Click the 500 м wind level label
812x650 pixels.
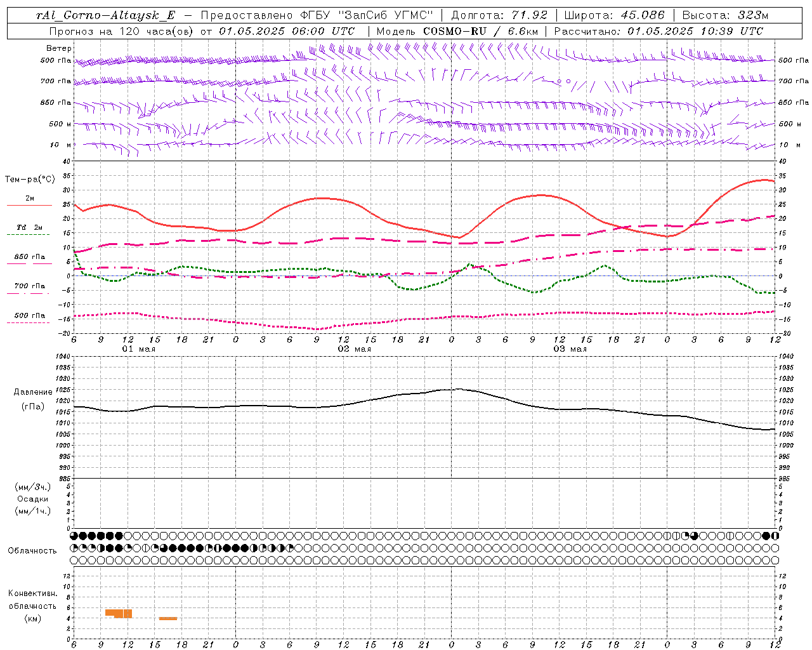[x=60, y=124]
